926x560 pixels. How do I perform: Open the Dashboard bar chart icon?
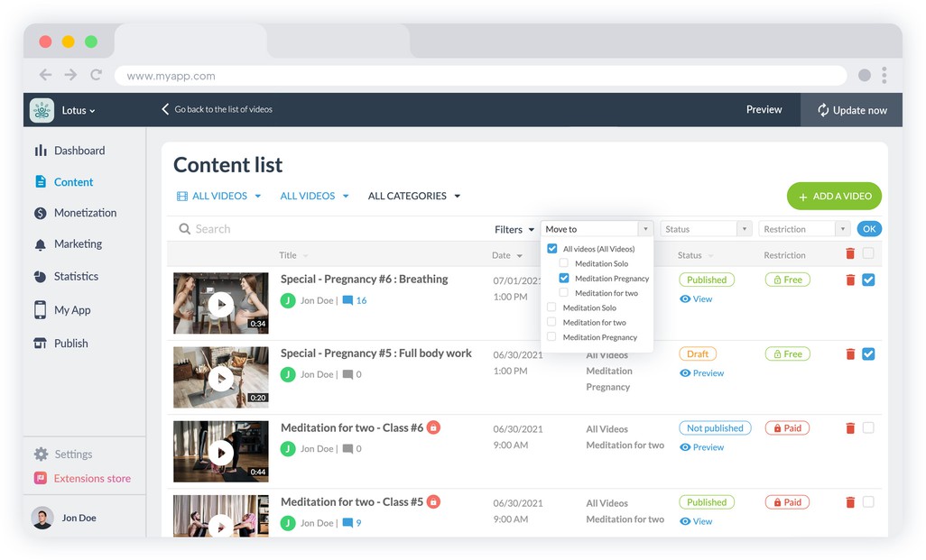(x=41, y=151)
